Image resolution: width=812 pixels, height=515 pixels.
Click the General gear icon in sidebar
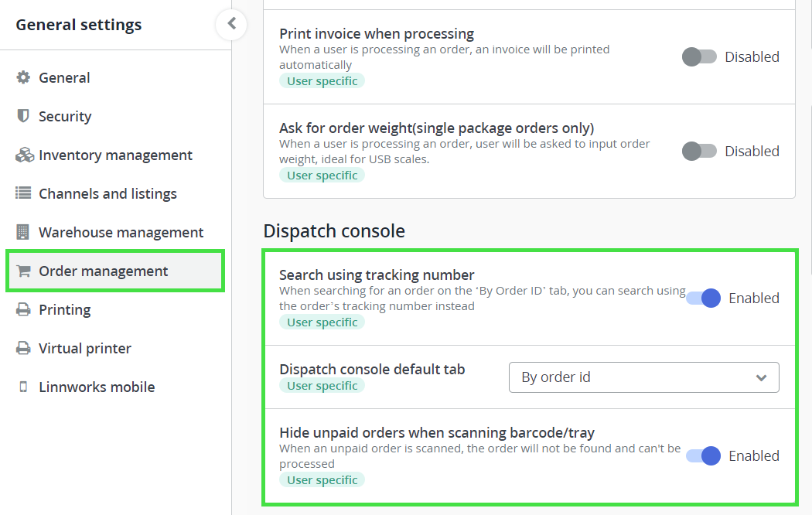click(23, 78)
